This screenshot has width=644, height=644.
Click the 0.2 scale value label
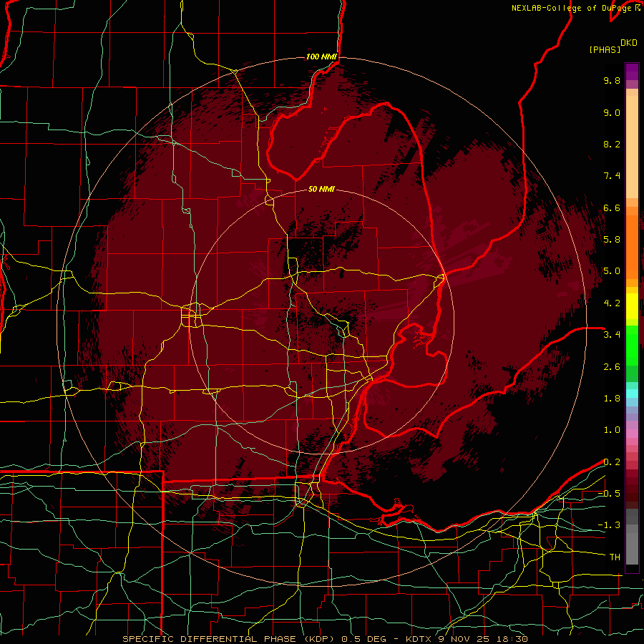pyautogui.click(x=612, y=462)
